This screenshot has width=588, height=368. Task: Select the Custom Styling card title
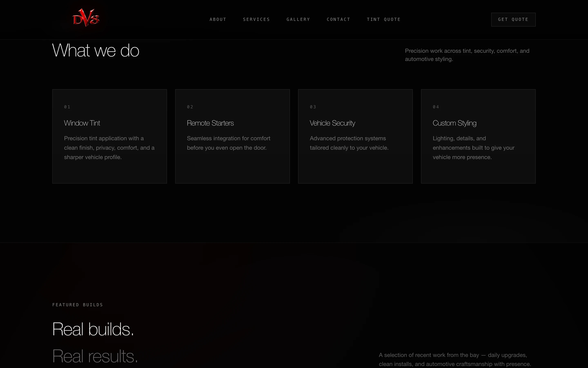[454, 123]
